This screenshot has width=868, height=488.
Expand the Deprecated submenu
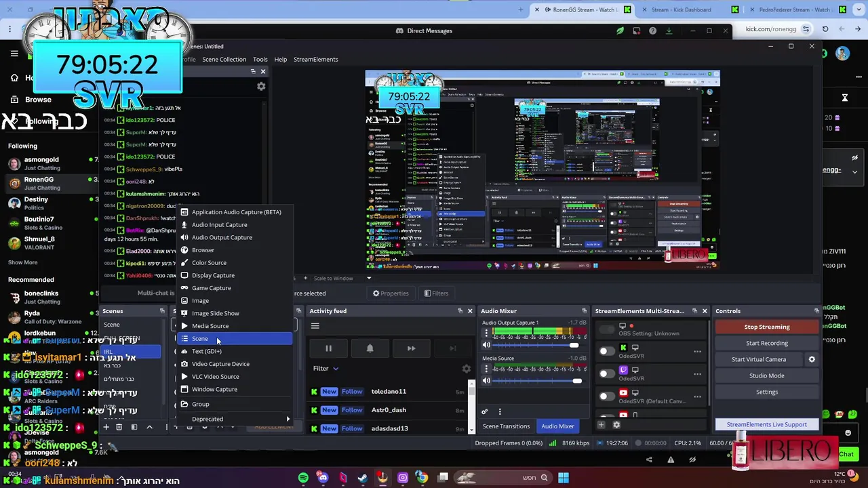(235, 419)
